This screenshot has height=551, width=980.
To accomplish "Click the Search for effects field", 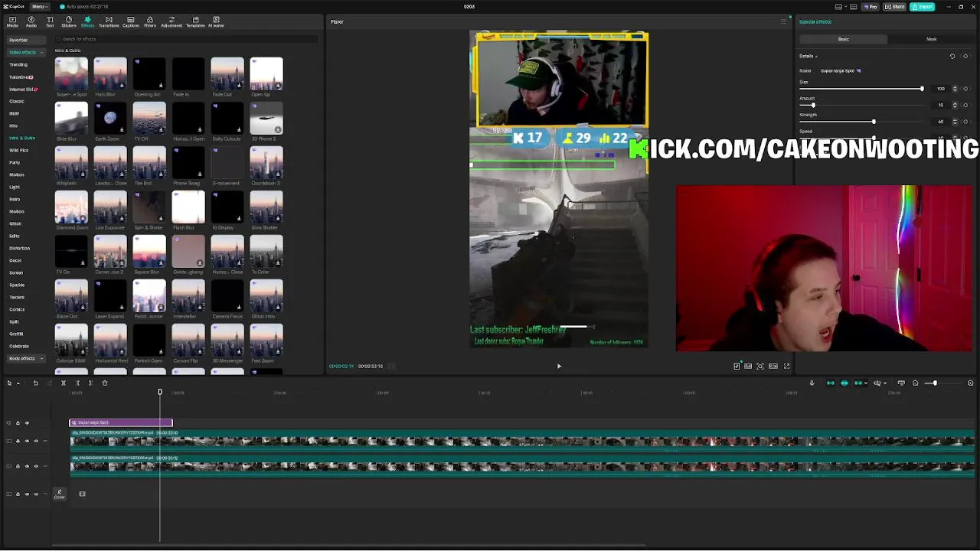I will pyautogui.click(x=186, y=39).
